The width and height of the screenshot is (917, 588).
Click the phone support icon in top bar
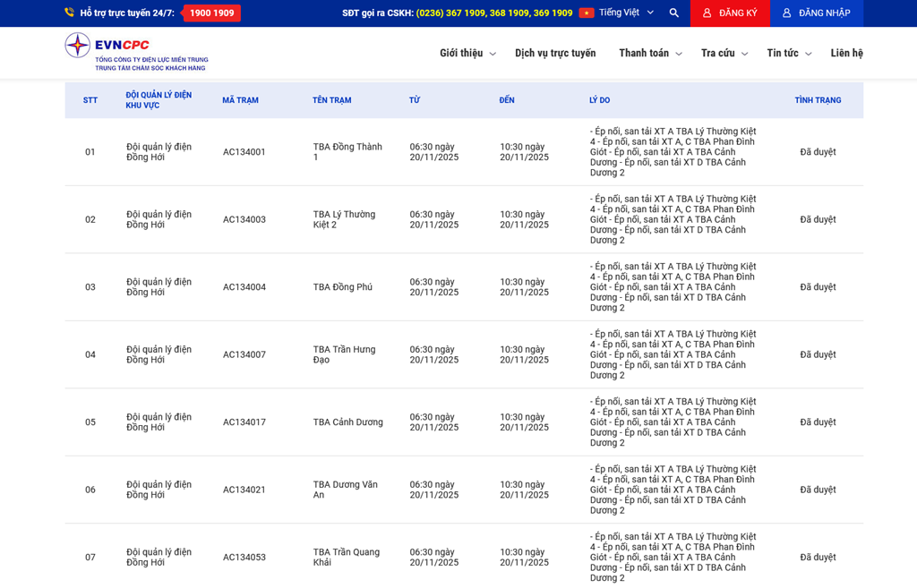tap(69, 13)
